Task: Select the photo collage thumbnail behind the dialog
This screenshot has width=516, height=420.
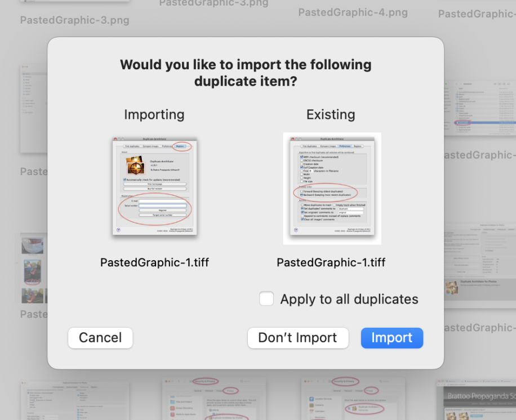Action: [x=33, y=268]
